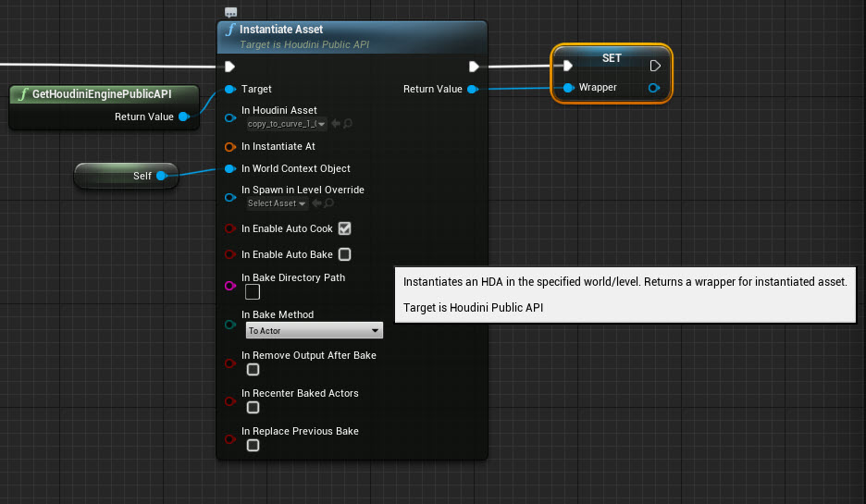This screenshot has width=866, height=504.
Task: Browse to Houdini Asset with magnifier icon
Action: 347,124
